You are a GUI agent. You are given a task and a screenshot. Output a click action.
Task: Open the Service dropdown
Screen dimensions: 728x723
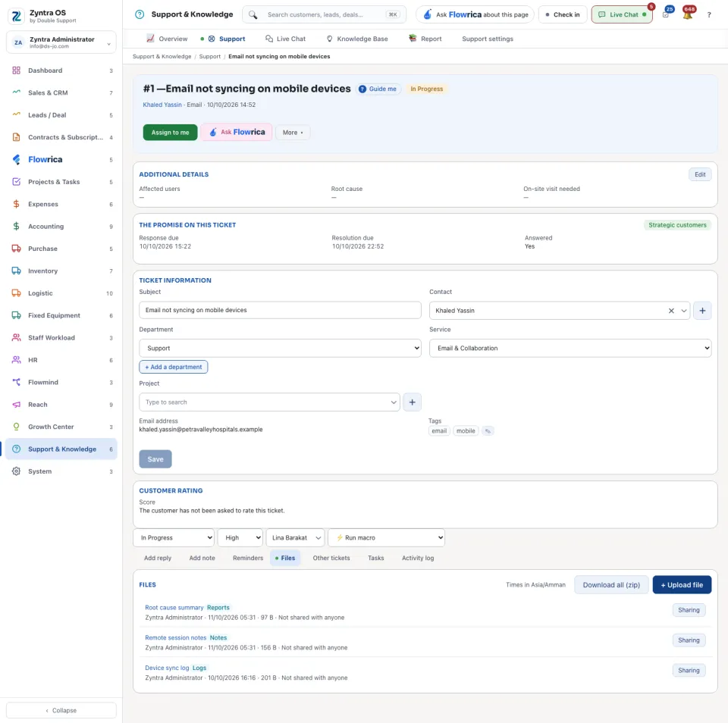(570, 348)
